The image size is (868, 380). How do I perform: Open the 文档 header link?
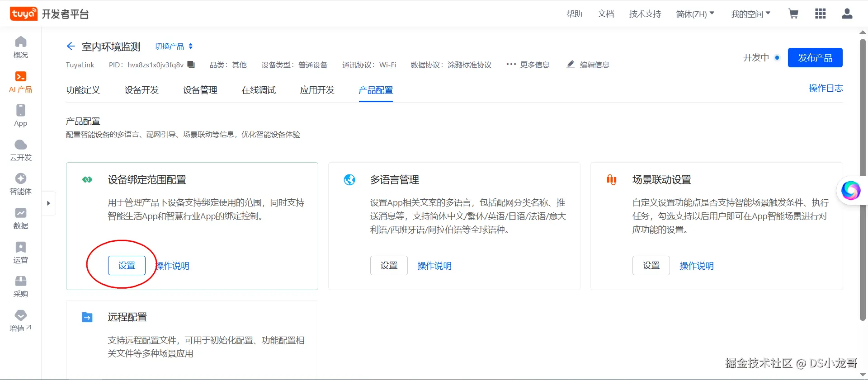point(606,14)
